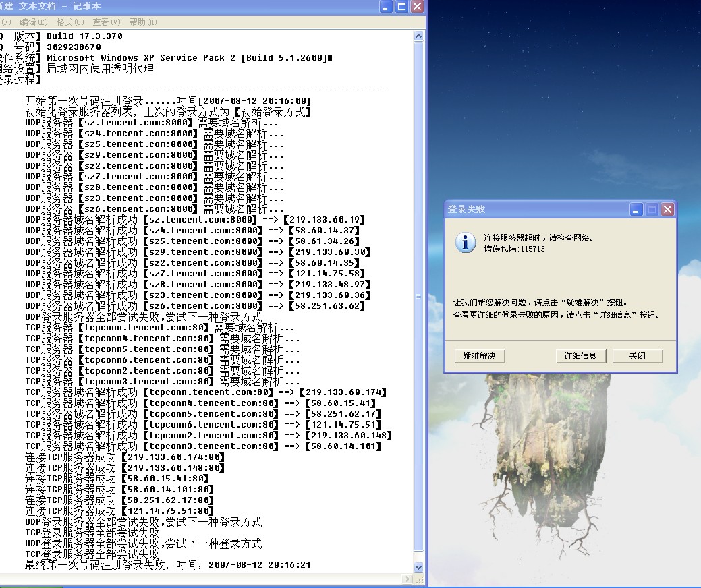701x588 pixels.
Task: Click the IP address 121.14.75.58
Action: [x=327, y=274]
